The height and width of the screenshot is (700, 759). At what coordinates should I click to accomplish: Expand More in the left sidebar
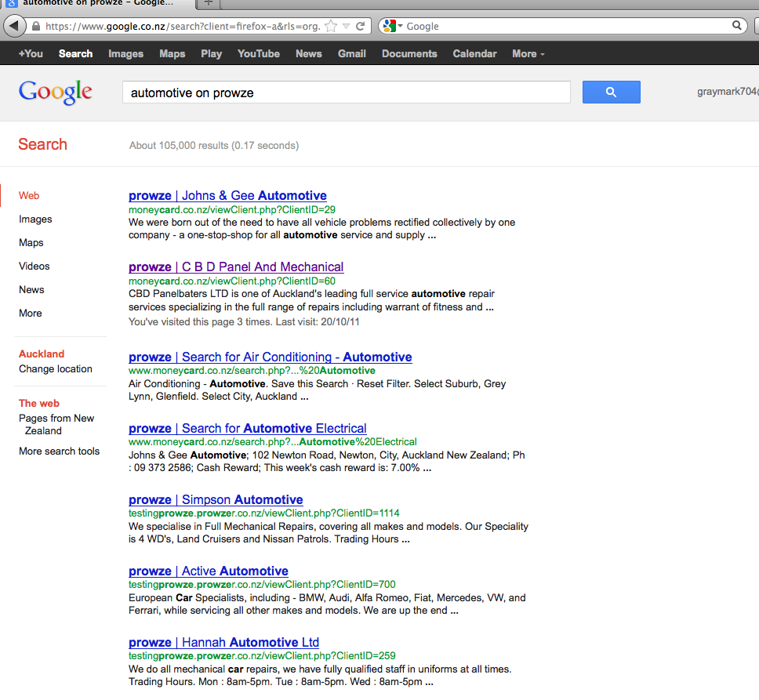coord(31,313)
